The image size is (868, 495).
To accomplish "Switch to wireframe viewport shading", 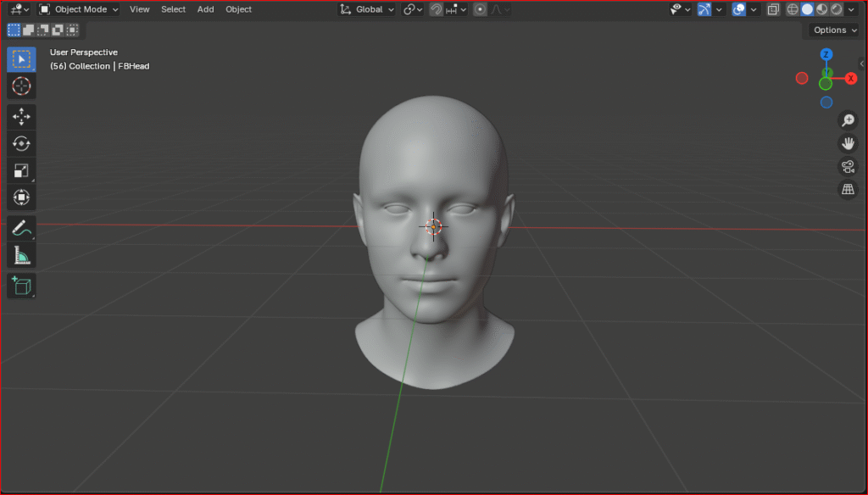I will [x=793, y=9].
